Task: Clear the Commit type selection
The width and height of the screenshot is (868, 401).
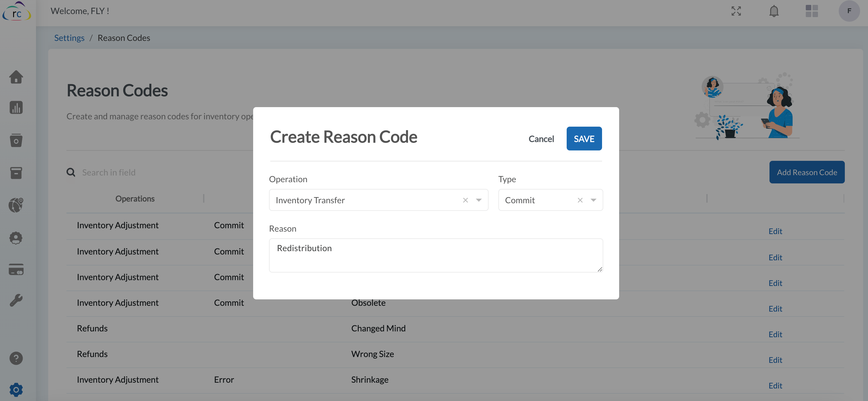Action: coord(580,200)
